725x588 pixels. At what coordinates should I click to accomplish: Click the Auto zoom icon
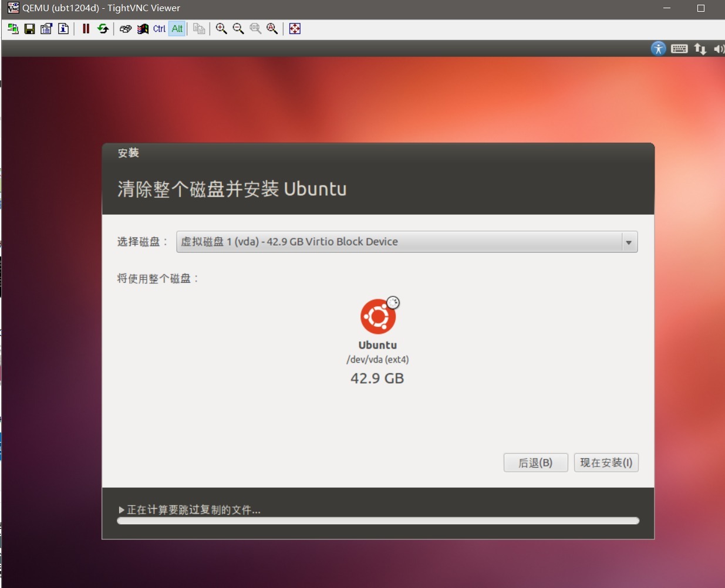click(272, 29)
